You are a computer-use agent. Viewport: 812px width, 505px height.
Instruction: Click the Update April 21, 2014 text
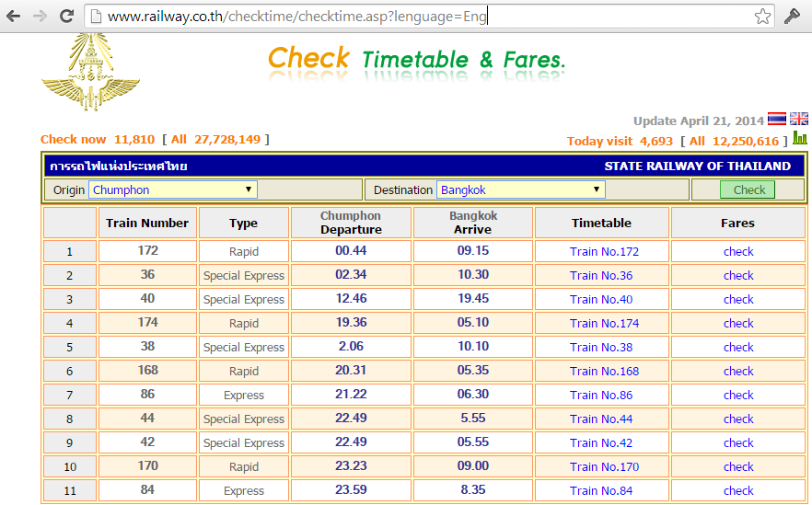coord(699,121)
